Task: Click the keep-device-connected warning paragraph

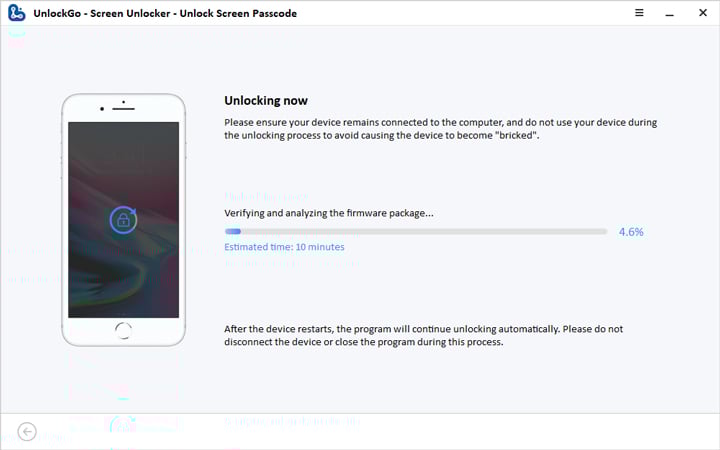Action: coord(440,129)
